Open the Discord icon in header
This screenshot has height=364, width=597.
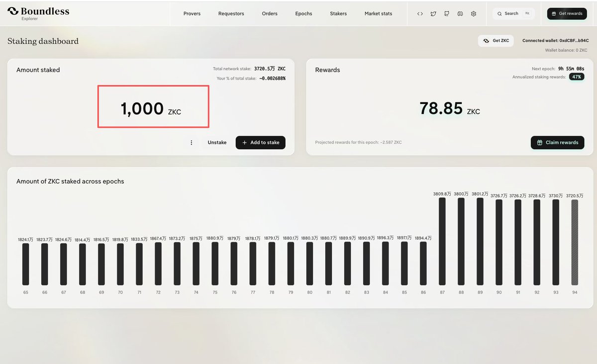[460, 13]
